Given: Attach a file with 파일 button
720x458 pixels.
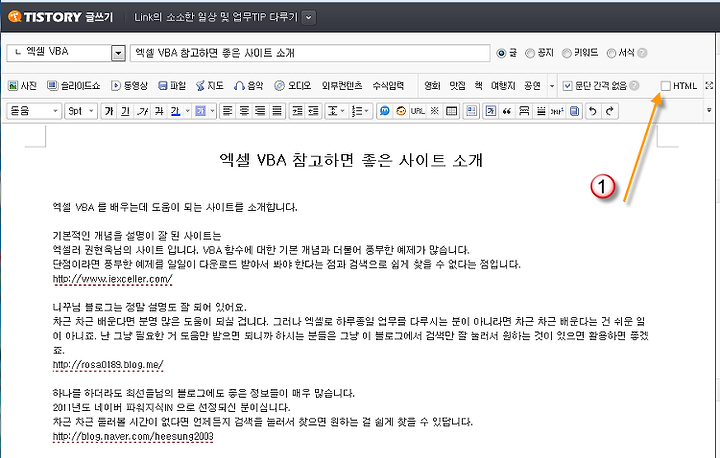Looking at the screenshot, I should tap(172, 85).
